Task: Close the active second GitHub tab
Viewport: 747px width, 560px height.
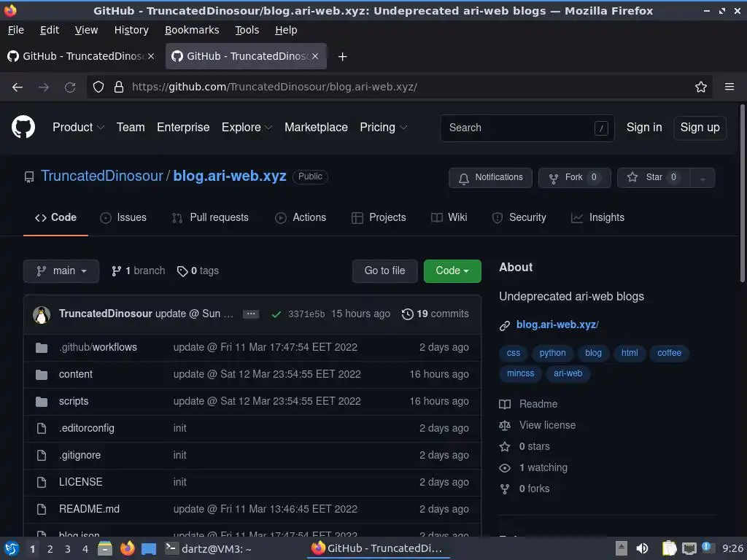Action: point(315,56)
